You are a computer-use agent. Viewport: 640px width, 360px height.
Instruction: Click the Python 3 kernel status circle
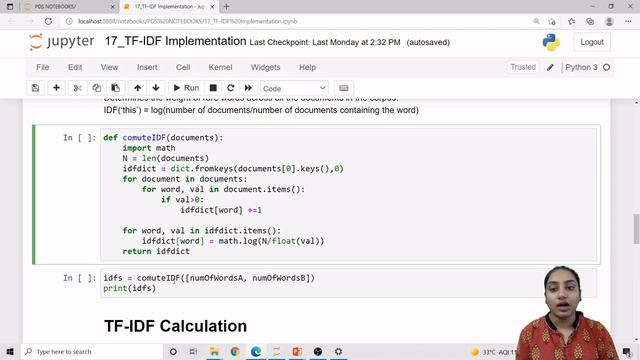pyautogui.click(x=607, y=67)
